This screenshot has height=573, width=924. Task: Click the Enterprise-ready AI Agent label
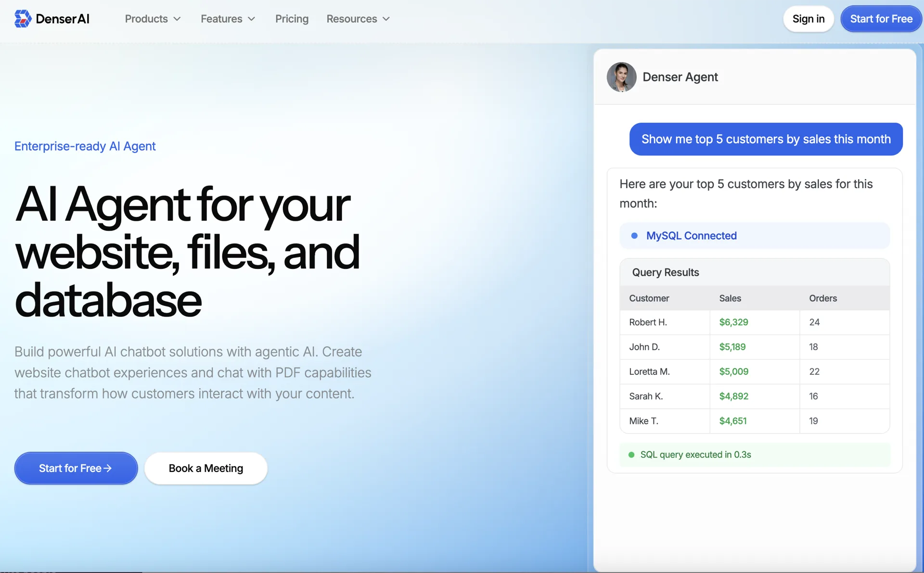click(85, 146)
